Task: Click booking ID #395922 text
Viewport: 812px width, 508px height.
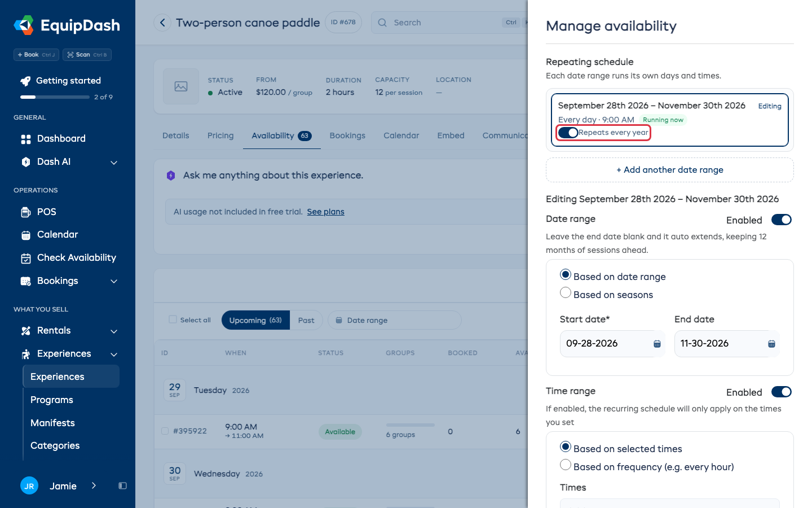Action: [x=190, y=431]
